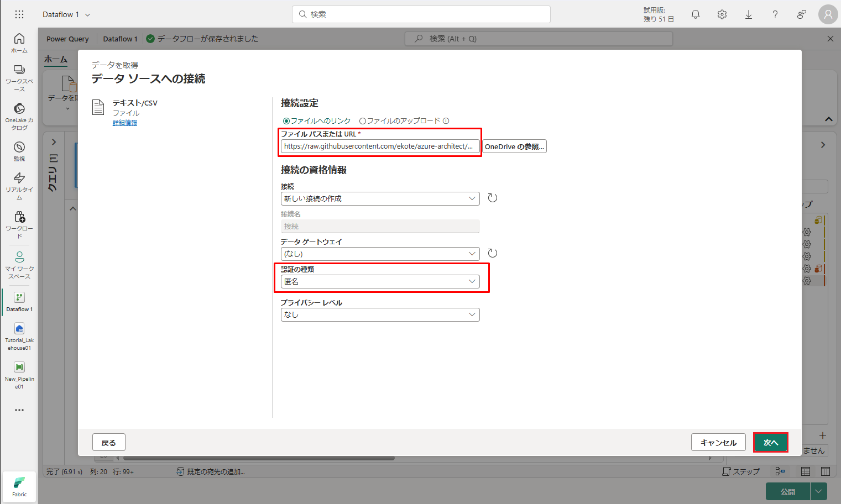Focus the Power Query search box
This screenshot has width=841, height=504.
tap(539, 39)
